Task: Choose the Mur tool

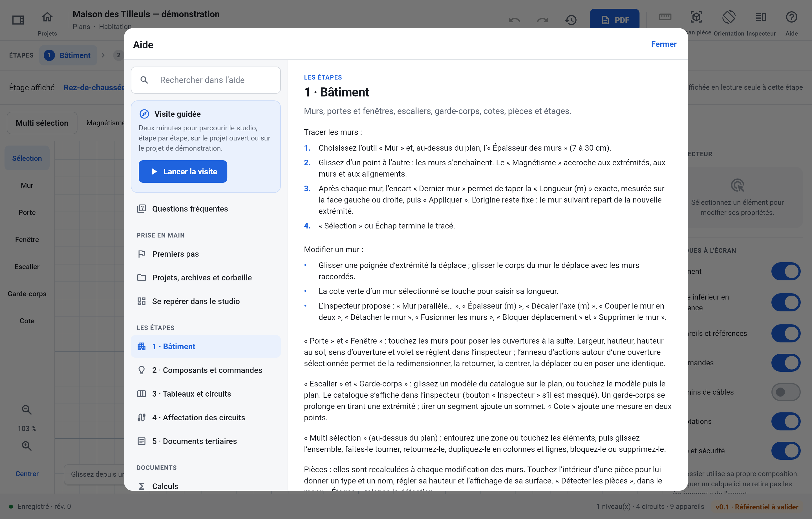Action: pyautogui.click(x=27, y=185)
